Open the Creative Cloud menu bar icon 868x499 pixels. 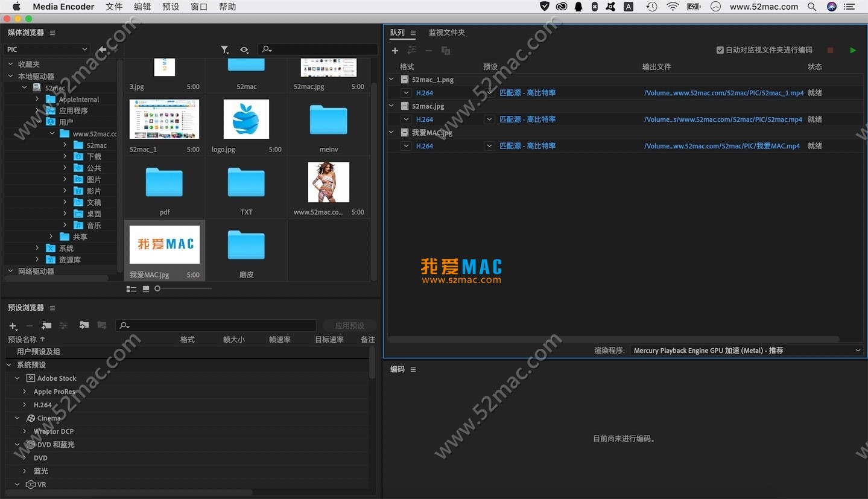[x=562, y=7]
